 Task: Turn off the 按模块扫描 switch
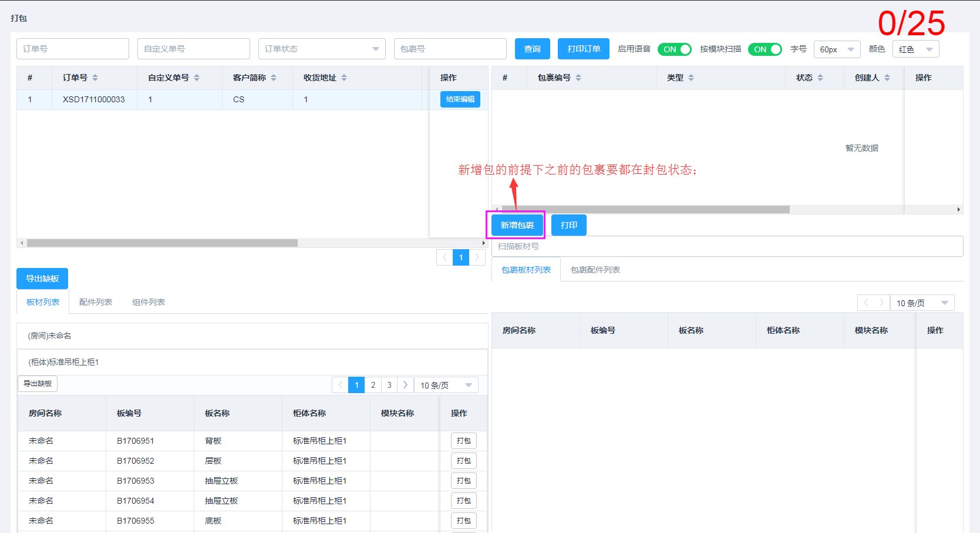pyautogui.click(x=765, y=49)
